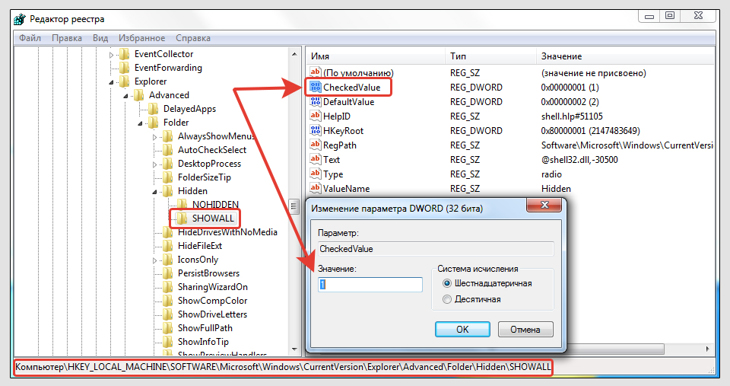Click the Registry Editor app icon in title bar
Viewport: 730px width, 386px height.
[x=20, y=19]
